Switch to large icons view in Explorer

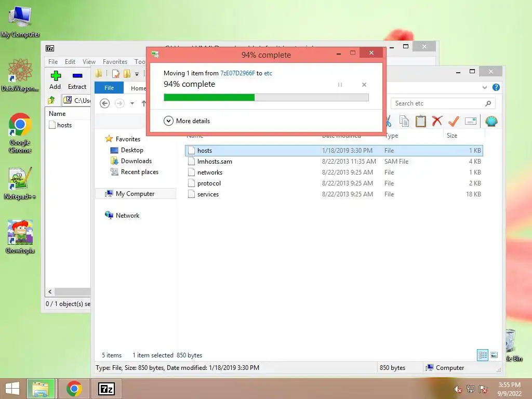pos(495,355)
